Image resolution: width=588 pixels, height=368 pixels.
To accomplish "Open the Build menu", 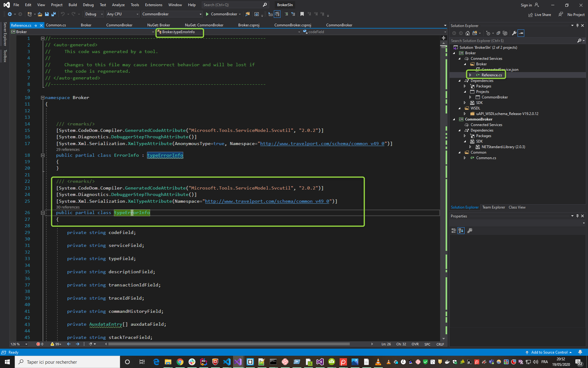I will click(x=73, y=5).
